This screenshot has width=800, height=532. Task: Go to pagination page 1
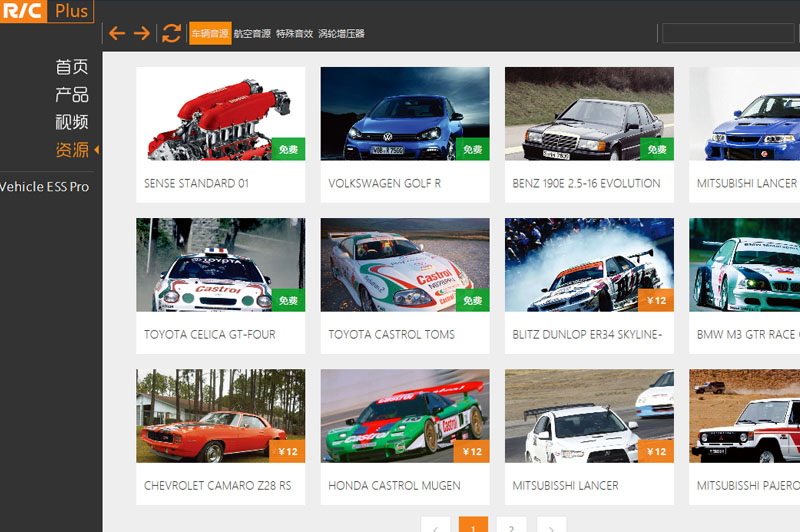pos(473,525)
